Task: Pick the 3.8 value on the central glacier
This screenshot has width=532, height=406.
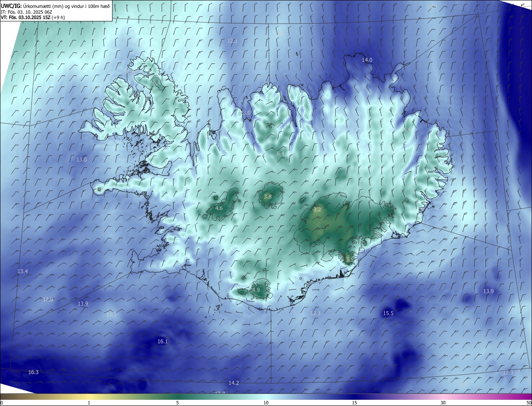Action: pos(268,196)
